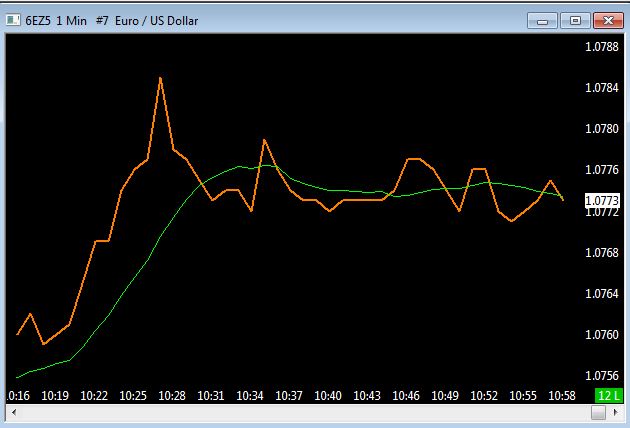Click the 1.0764 price axis label

602,294
